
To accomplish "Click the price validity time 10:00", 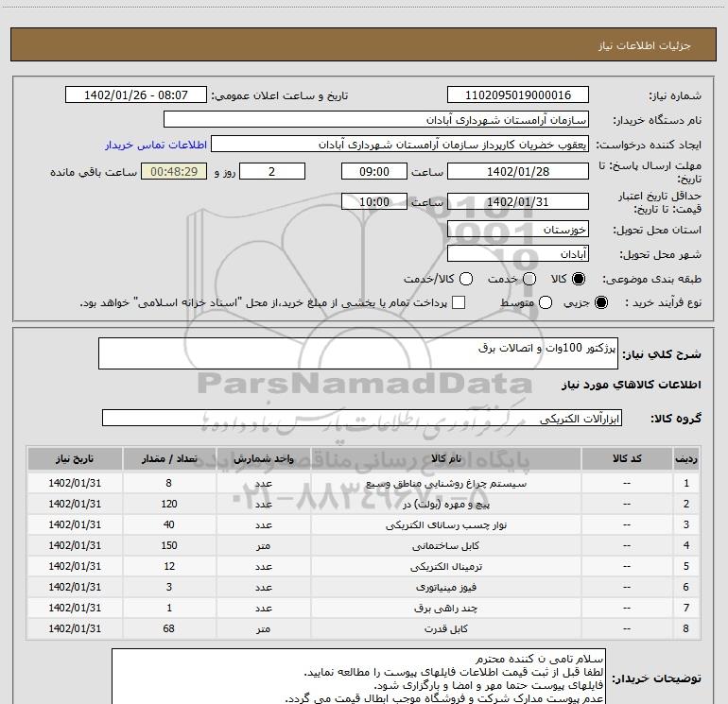I will [374, 201].
